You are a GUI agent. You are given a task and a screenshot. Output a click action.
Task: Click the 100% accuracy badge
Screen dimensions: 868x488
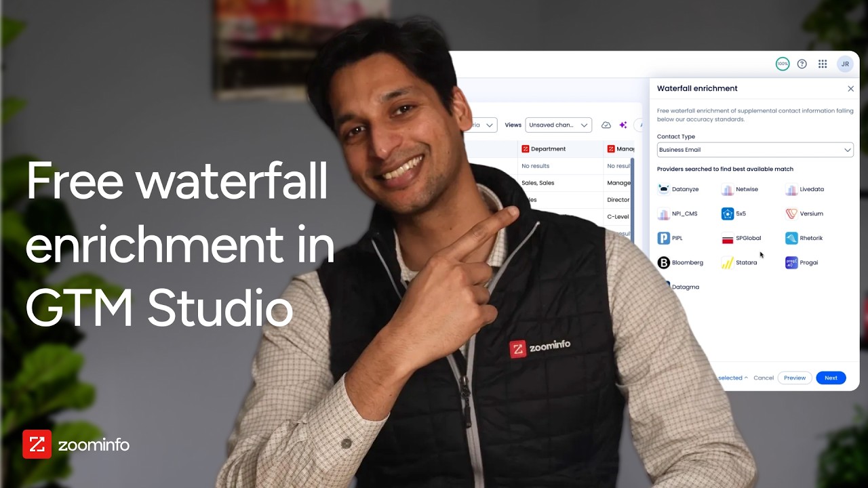783,64
